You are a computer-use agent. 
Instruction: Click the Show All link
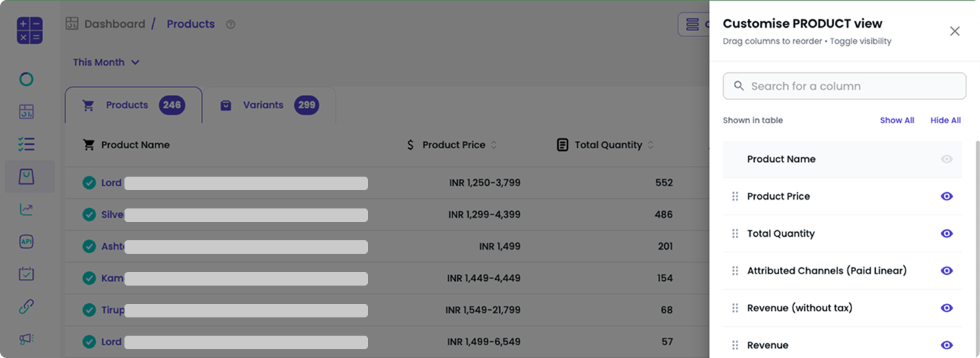click(897, 120)
